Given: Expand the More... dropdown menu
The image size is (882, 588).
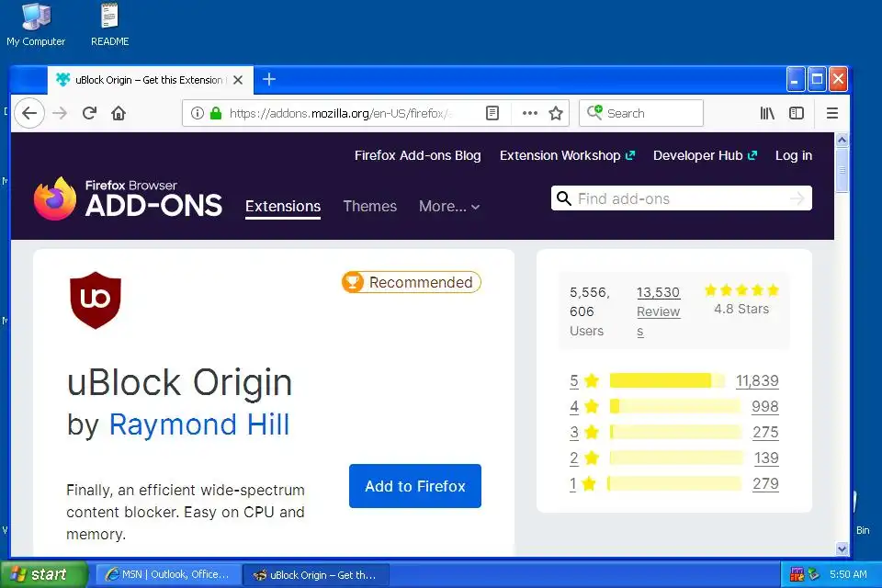Looking at the screenshot, I should 449,207.
